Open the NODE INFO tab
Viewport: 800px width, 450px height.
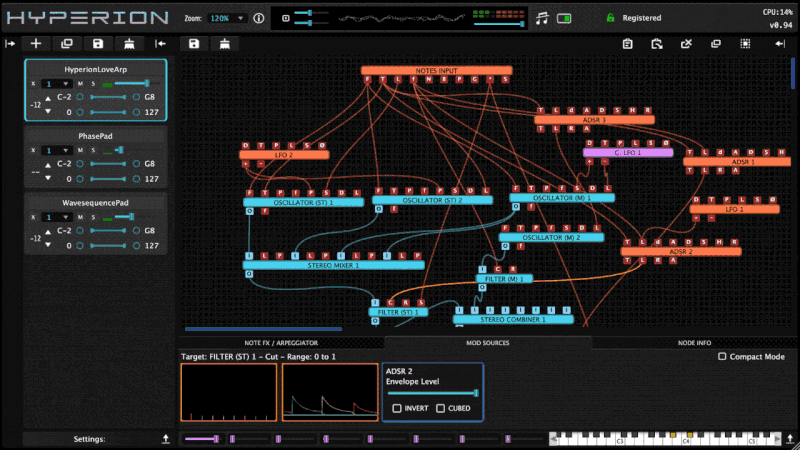[x=695, y=342]
